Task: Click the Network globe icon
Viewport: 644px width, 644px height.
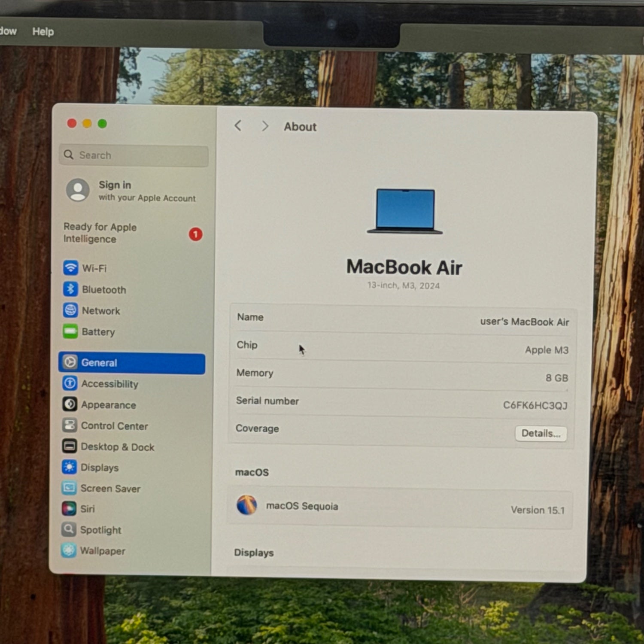Action: point(70,310)
